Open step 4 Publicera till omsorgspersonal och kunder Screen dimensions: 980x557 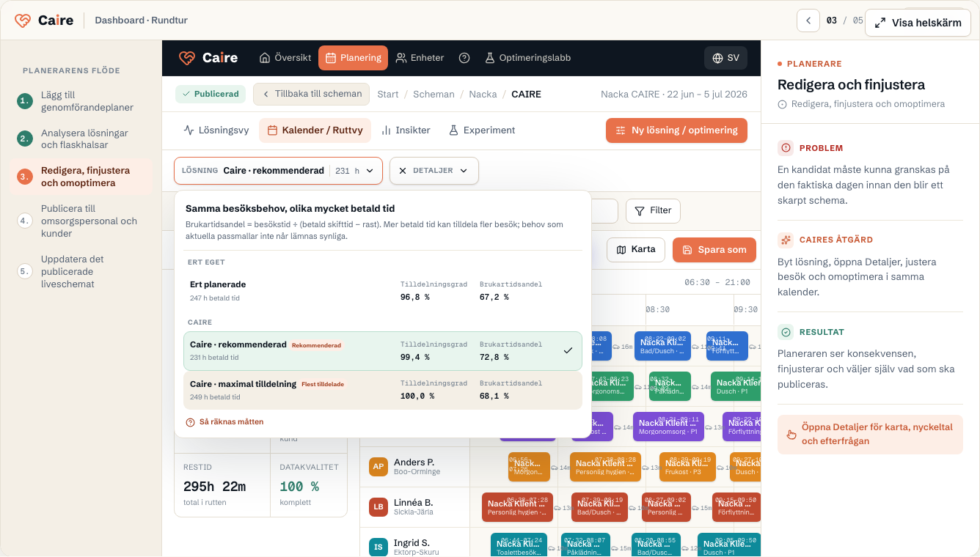click(x=81, y=221)
